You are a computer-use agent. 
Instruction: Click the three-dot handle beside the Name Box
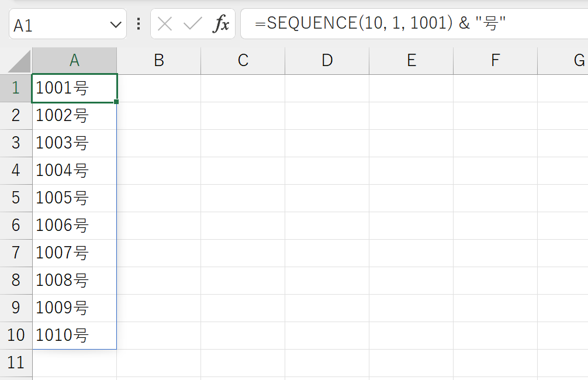(139, 24)
